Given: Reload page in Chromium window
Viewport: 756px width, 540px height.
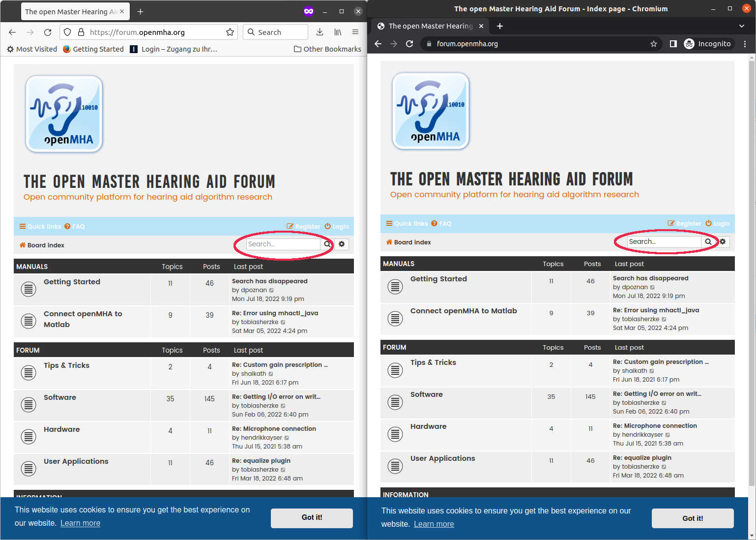Looking at the screenshot, I should (x=409, y=44).
